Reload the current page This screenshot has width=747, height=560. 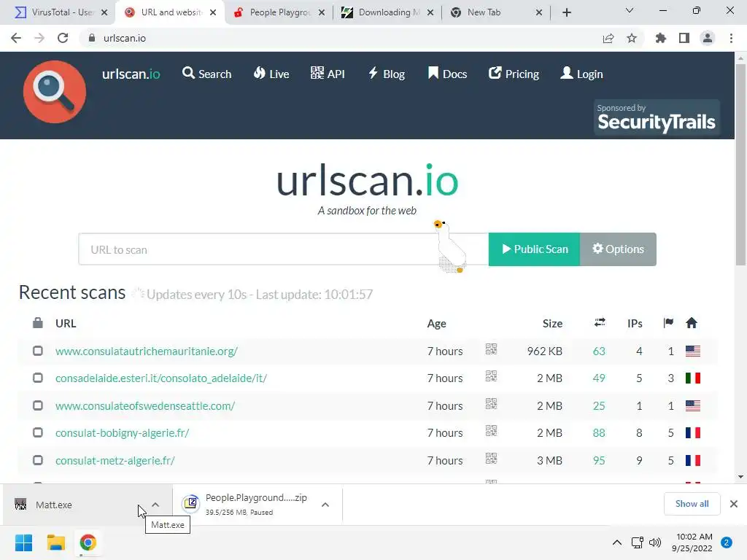[63, 38]
